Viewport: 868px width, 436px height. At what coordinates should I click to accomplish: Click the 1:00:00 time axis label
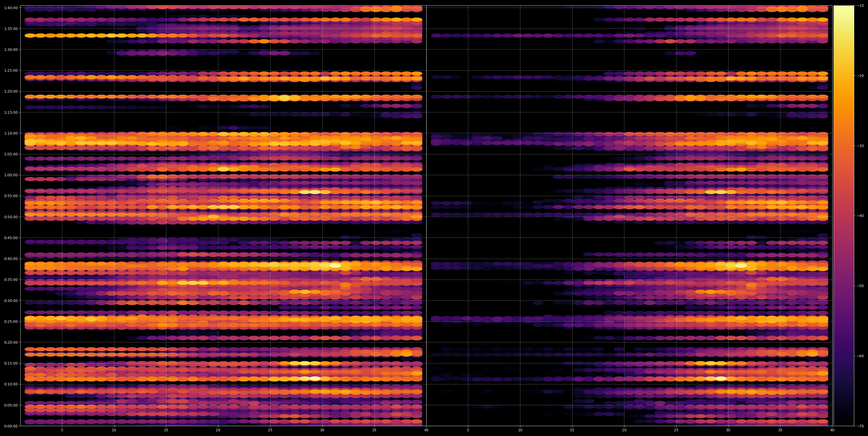(x=11, y=175)
